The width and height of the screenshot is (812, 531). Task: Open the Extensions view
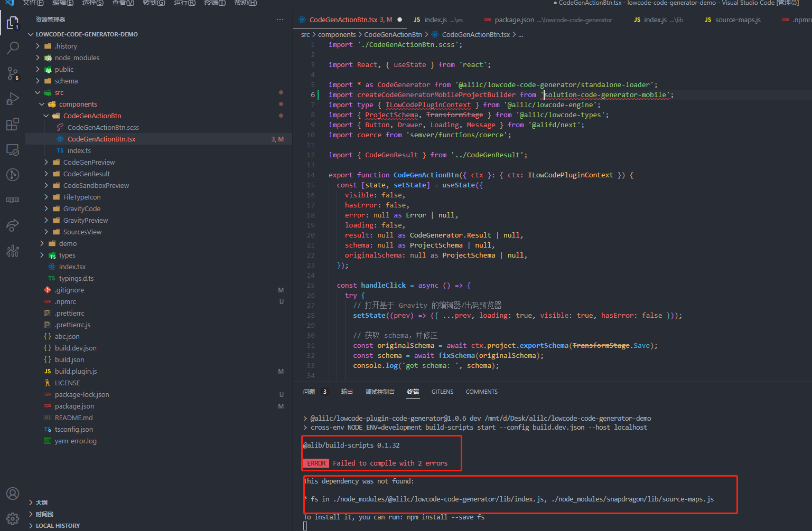pyautogui.click(x=13, y=124)
